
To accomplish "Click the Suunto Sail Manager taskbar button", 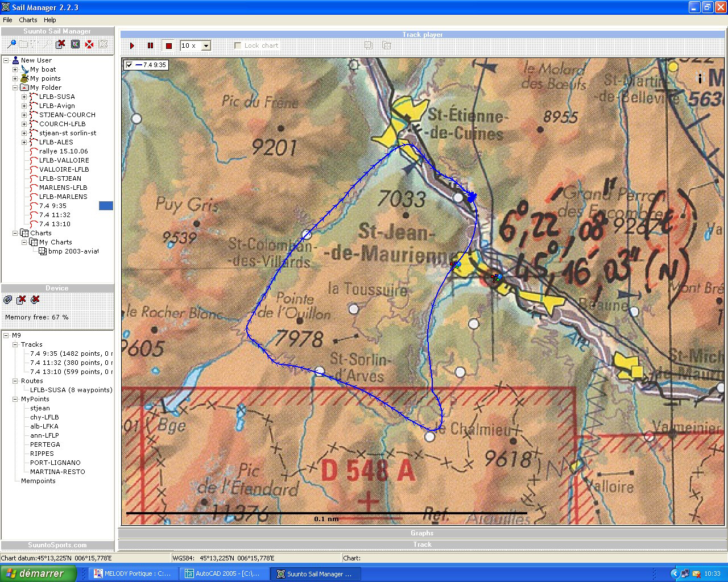I will point(316,573).
